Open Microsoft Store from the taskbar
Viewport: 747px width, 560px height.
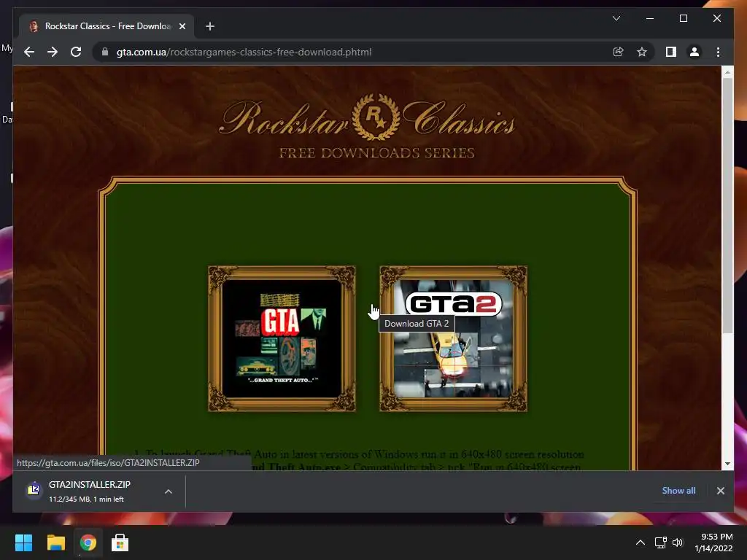click(x=120, y=542)
